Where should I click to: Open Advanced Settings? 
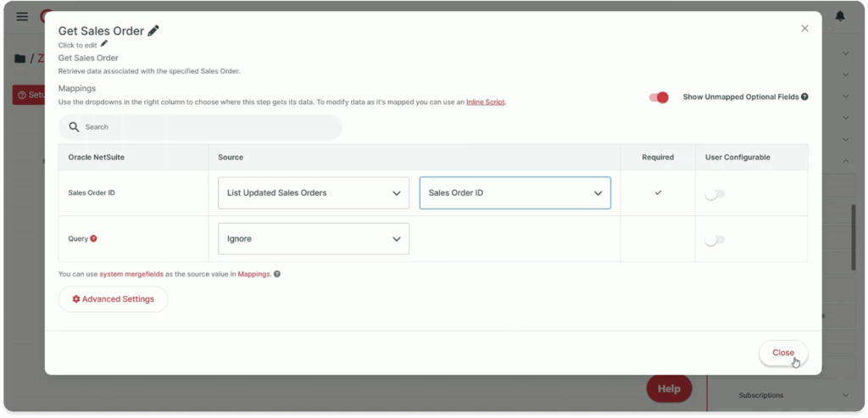(114, 299)
